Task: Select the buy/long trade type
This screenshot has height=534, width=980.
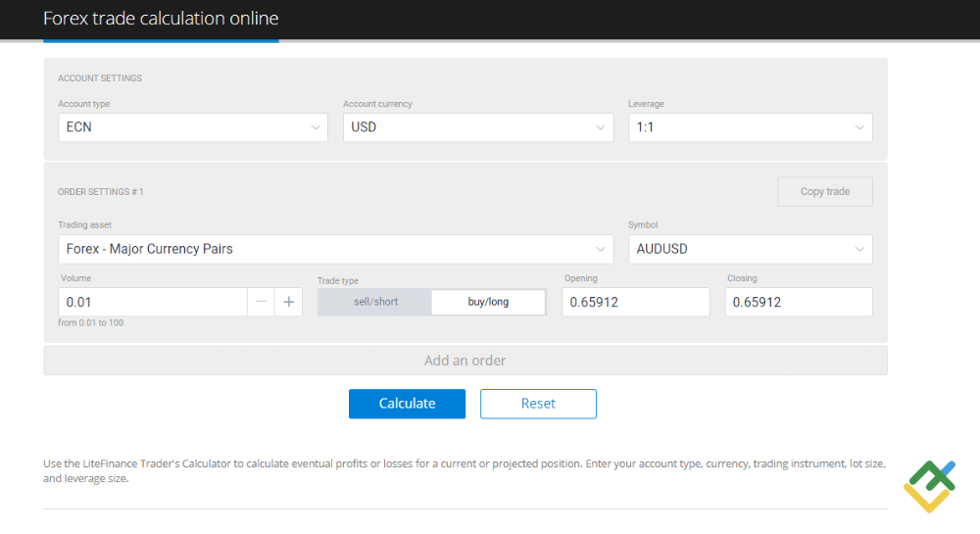Action: [488, 302]
